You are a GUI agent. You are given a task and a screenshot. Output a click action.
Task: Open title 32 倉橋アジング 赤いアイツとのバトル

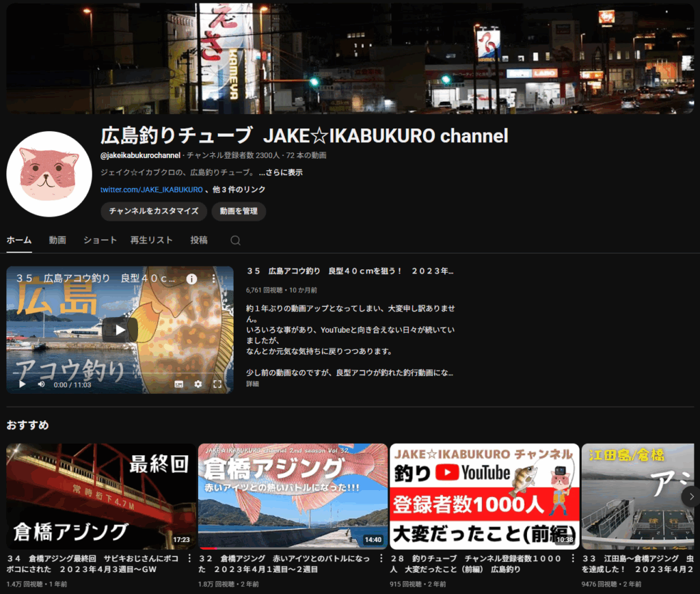click(284, 564)
